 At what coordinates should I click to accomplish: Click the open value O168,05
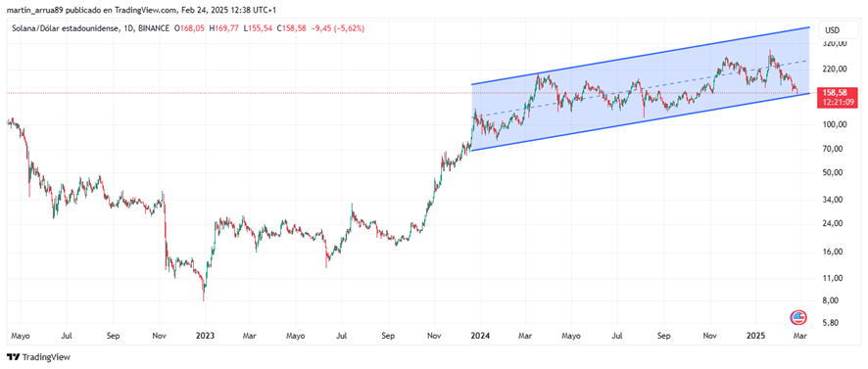coord(189,28)
